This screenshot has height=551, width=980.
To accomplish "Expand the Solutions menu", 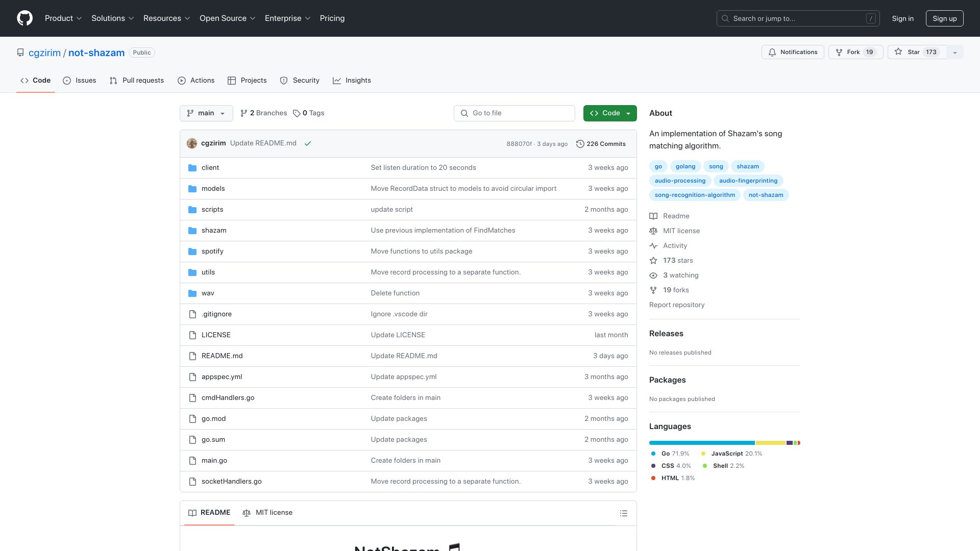I will (x=113, y=18).
